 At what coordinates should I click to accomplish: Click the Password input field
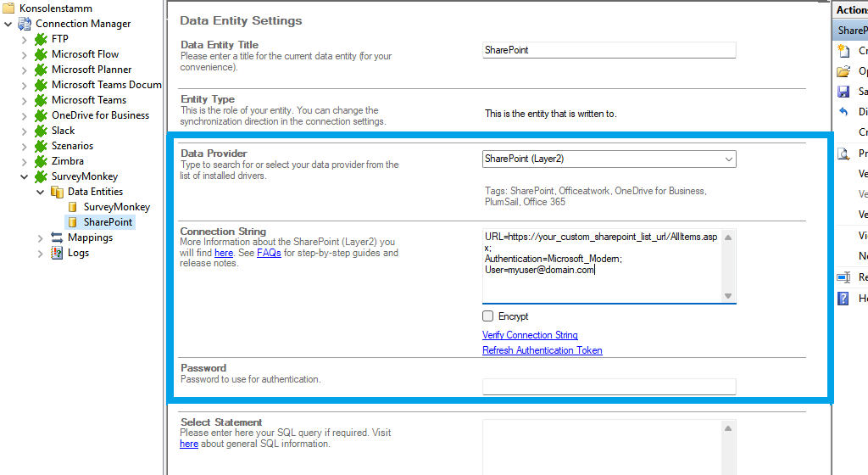click(x=609, y=387)
